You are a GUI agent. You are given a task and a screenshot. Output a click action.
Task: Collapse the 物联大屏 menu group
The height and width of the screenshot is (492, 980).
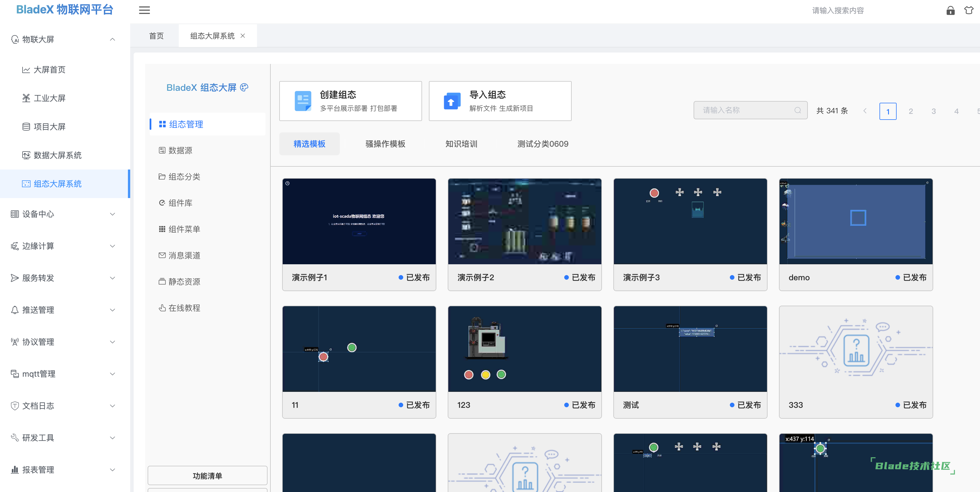click(113, 40)
